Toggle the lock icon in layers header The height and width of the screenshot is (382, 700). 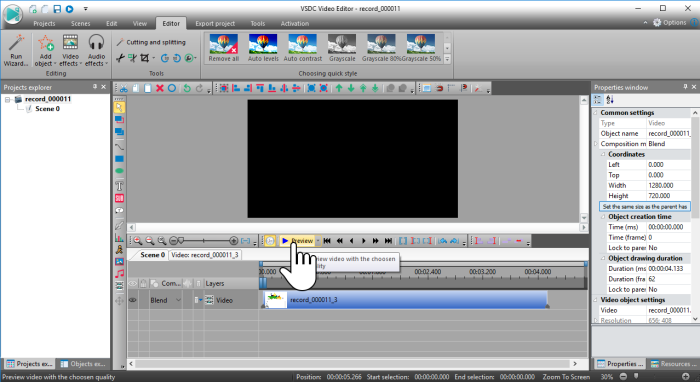click(143, 283)
